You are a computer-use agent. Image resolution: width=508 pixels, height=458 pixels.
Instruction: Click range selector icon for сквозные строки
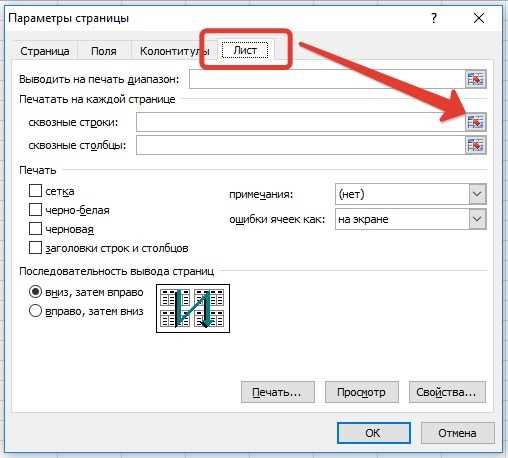476,122
